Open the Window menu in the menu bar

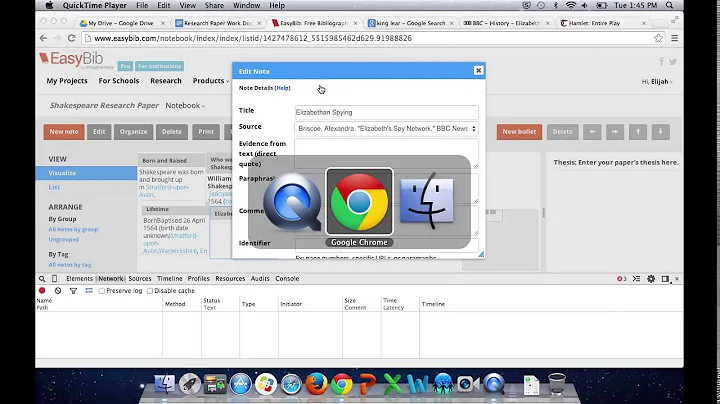click(x=247, y=6)
